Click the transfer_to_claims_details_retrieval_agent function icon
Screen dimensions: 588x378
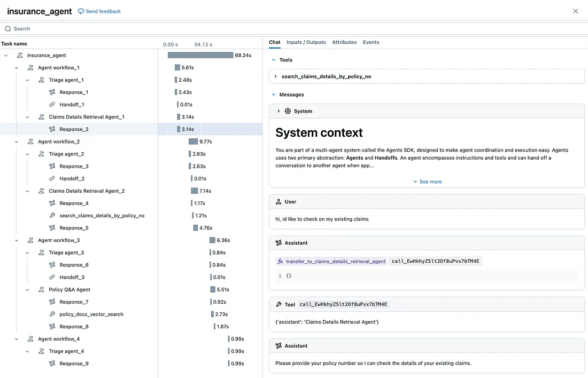click(x=280, y=262)
